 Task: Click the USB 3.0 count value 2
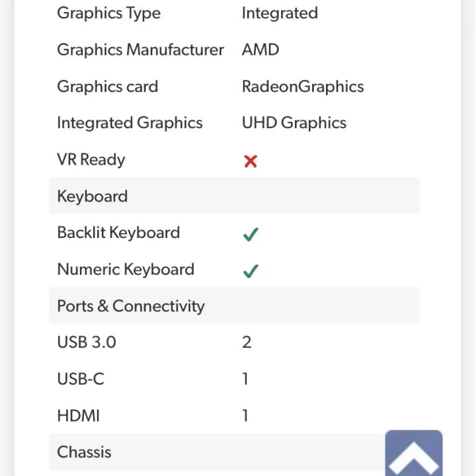coord(247,342)
